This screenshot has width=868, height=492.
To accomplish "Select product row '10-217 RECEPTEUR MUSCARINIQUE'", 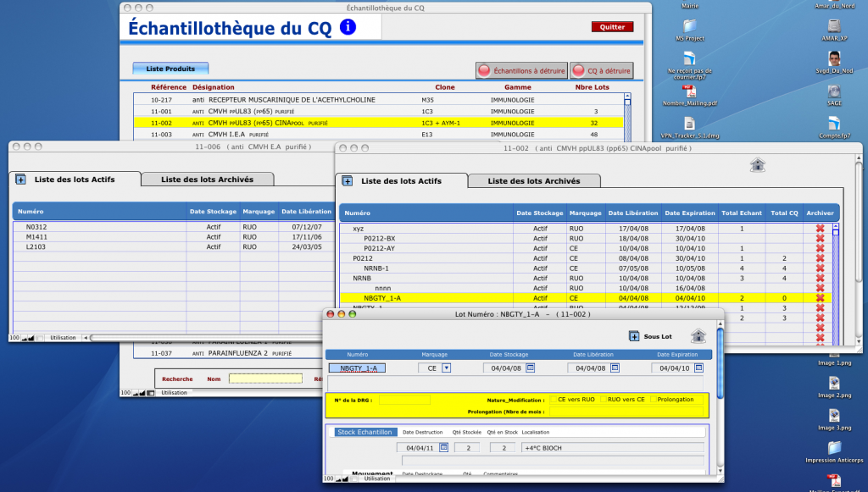I will [378, 100].
